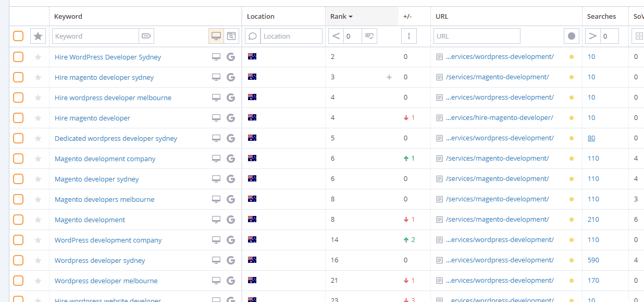The height and width of the screenshot is (302, 644).
Task: Sort by the Keyword column header
Action: pos(68,17)
